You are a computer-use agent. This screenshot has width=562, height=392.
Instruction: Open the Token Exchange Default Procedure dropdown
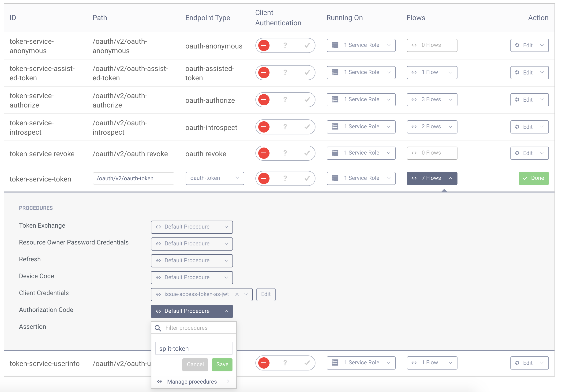coord(192,227)
